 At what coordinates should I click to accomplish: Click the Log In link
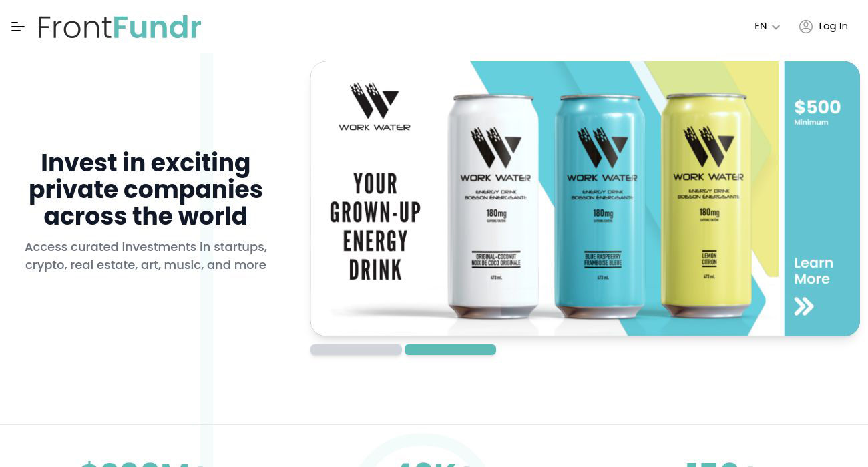point(833,26)
